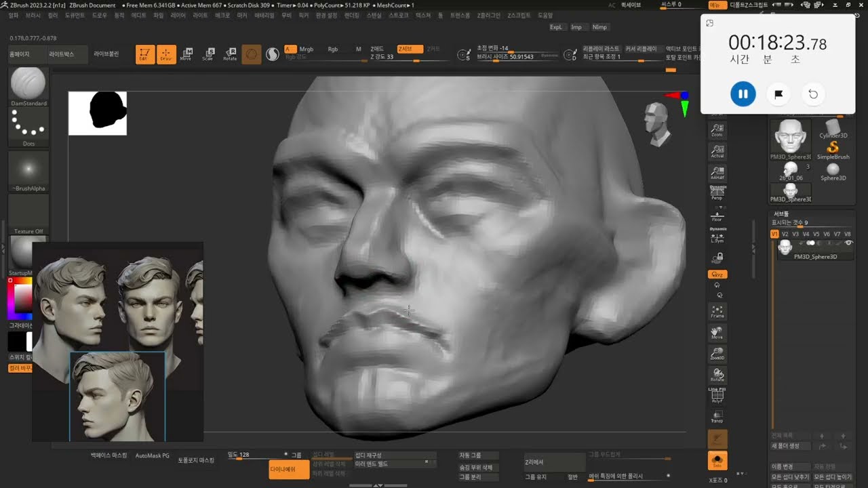Click the Zoom navigation button

[717, 130]
